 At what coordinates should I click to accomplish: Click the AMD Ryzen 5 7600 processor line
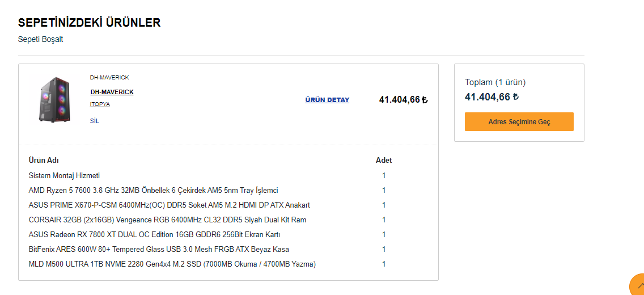(153, 191)
